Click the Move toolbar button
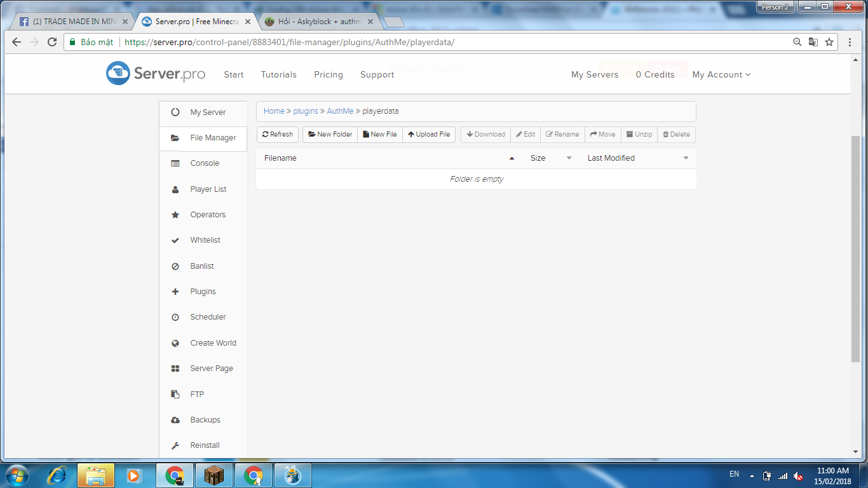 click(x=603, y=135)
